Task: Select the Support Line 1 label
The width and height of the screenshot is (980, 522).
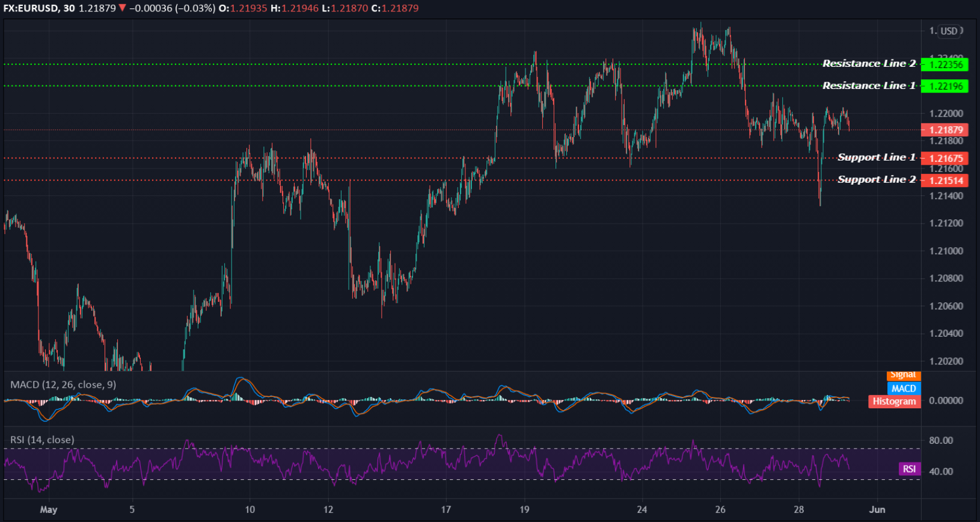Action: pyautogui.click(x=877, y=158)
